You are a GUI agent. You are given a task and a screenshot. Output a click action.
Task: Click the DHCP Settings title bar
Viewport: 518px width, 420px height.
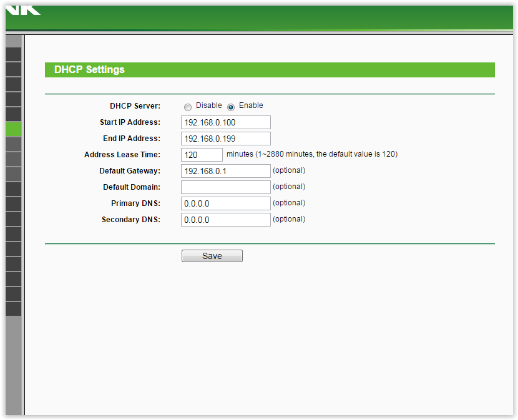(x=270, y=70)
